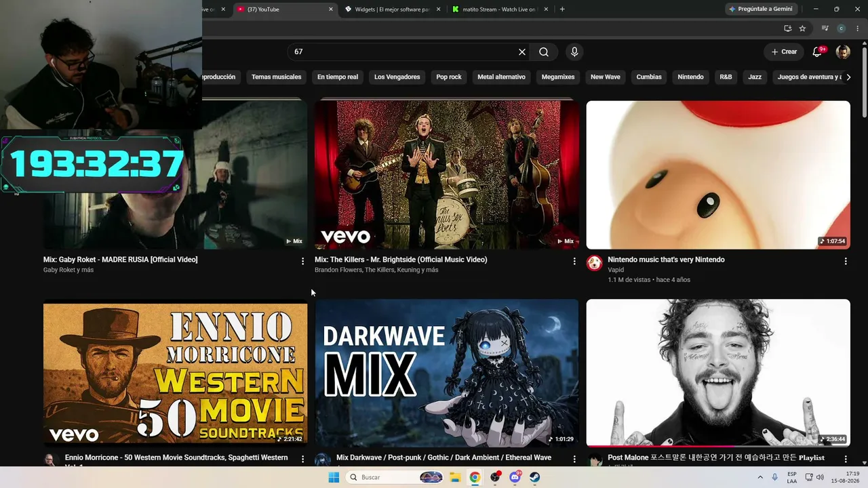Play the Darkwave Mix thumbnail
Image resolution: width=868 pixels, height=488 pixels.
pos(447,373)
